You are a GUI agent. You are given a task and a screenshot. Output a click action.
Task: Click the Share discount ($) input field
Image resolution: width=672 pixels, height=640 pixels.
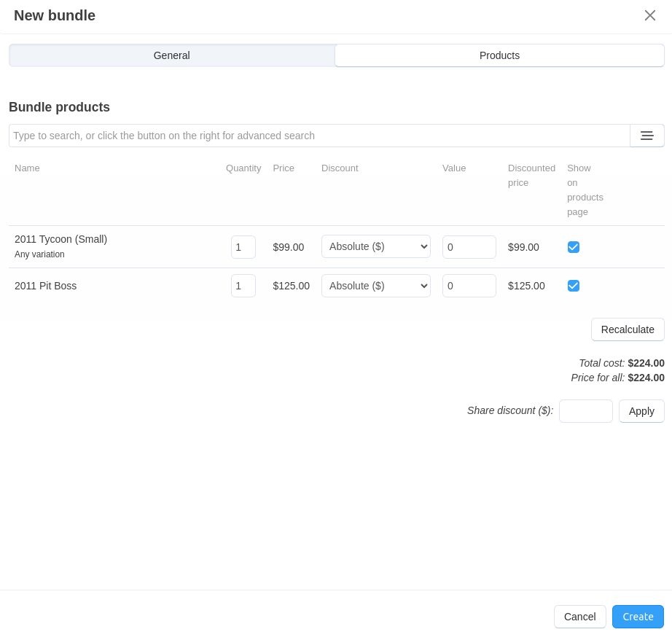pyautogui.click(x=585, y=411)
